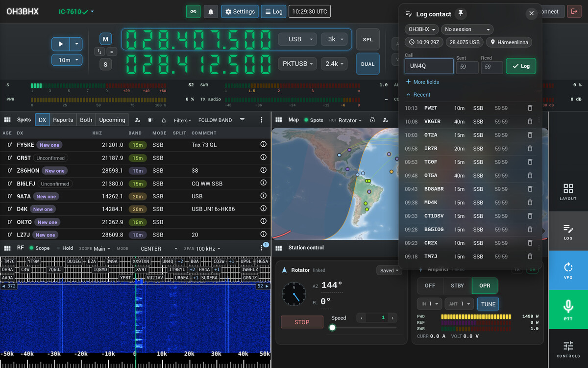Click the Call input field containing UN4Q
This screenshot has width=588, height=368.
point(429,66)
